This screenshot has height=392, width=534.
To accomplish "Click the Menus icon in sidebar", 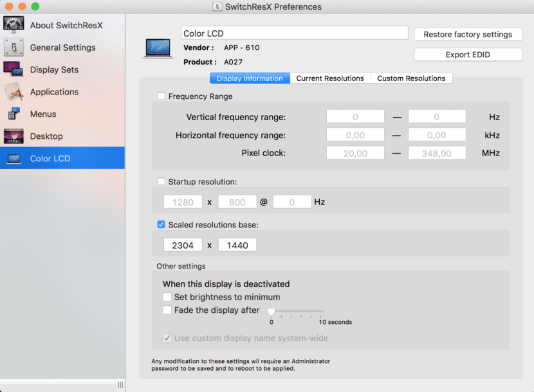I will [x=14, y=114].
